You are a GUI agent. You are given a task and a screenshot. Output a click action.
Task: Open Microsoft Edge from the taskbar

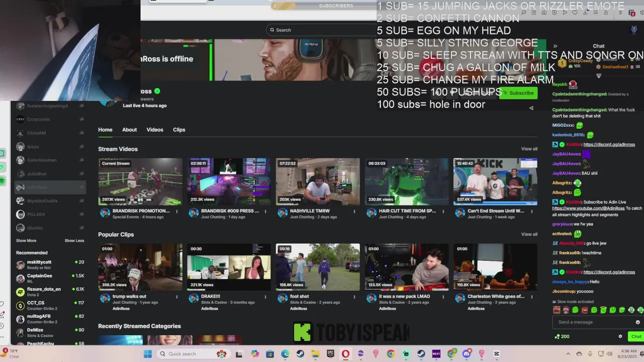point(285,354)
